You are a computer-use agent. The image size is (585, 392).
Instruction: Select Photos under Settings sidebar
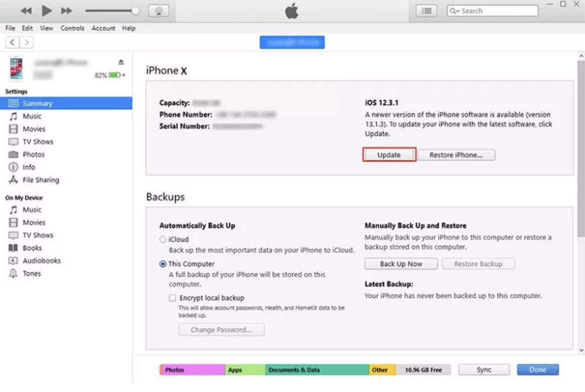[34, 154]
